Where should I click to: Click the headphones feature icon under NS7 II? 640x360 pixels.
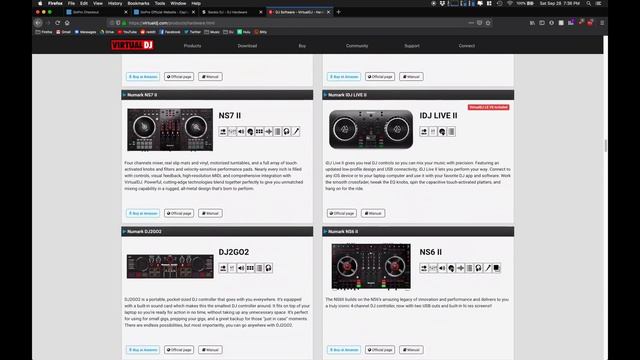tap(287, 131)
